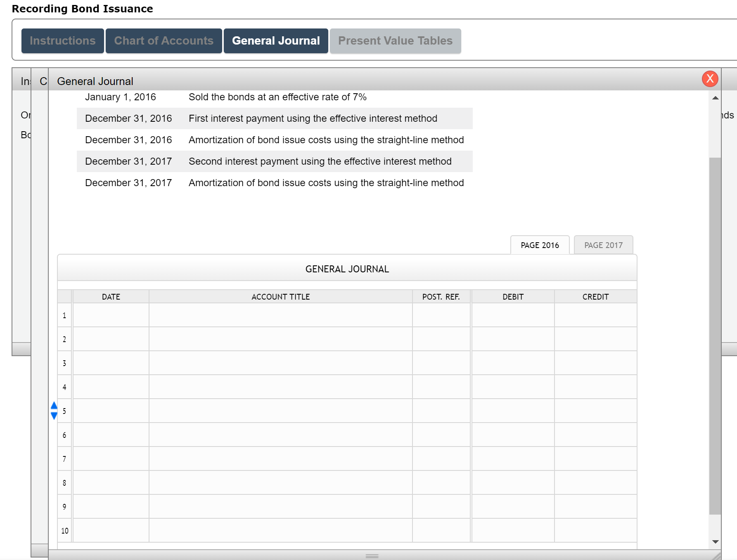Click the account title cell in row 1
The height and width of the screenshot is (560, 737).
pyautogui.click(x=281, y=315)
